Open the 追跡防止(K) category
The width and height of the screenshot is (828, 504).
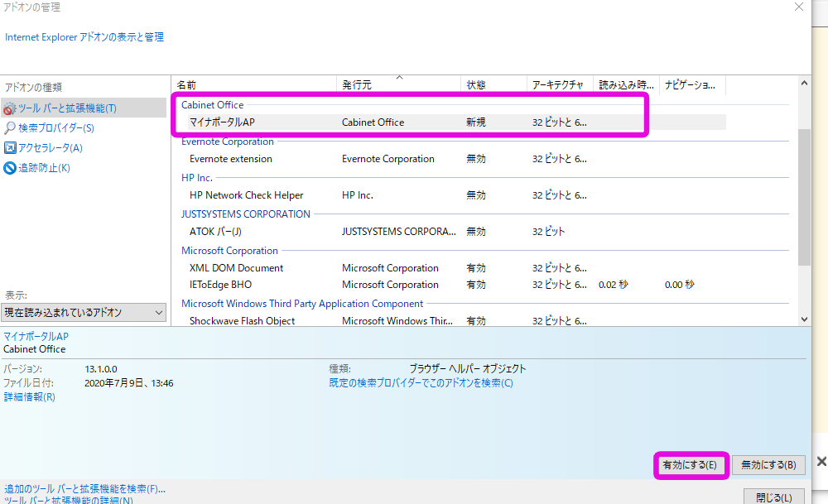pos(45,168)
